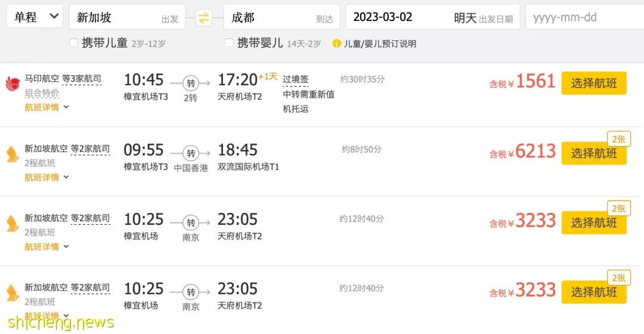The image size is (644, 334).
Task: Enable the 携带儿童 checkbox
Action: [73, 43]
